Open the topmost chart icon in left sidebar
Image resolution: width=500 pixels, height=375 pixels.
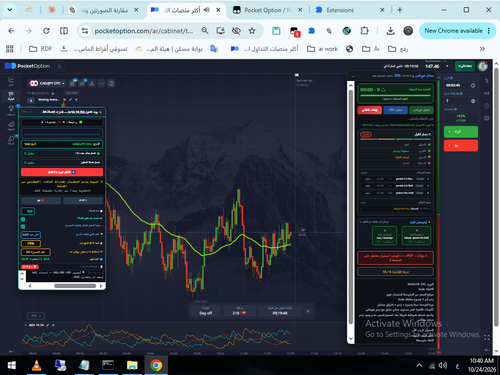[x=11, y=81]
